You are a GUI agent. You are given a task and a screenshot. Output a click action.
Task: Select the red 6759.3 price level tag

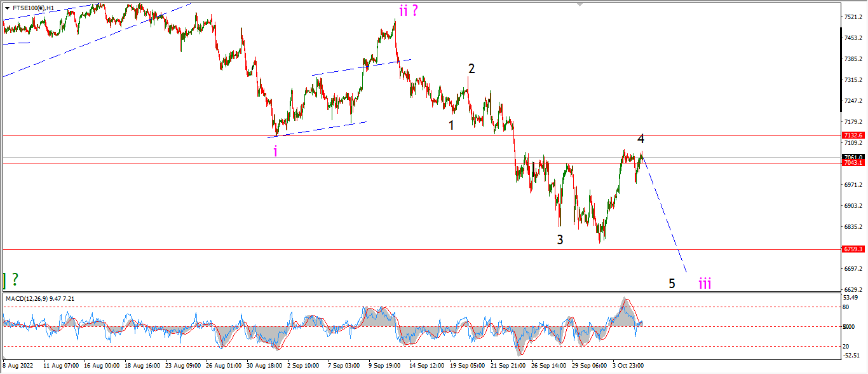tap(853, 249)
